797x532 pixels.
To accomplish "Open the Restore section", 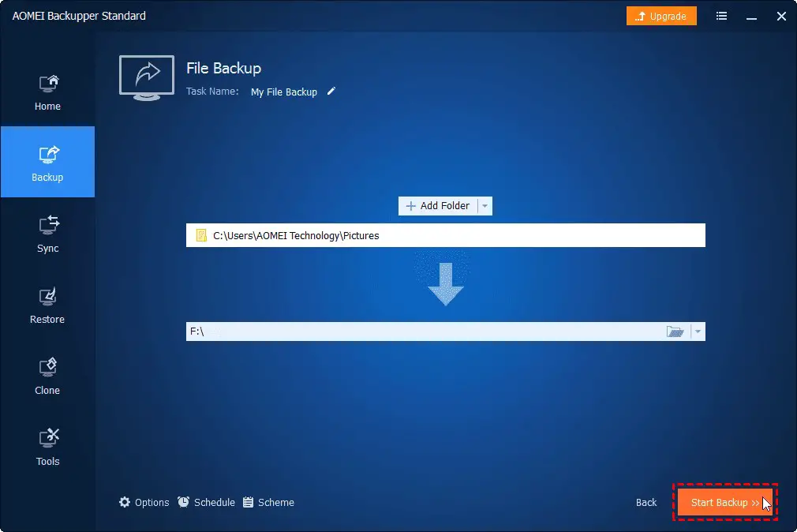I will [47, 305].
